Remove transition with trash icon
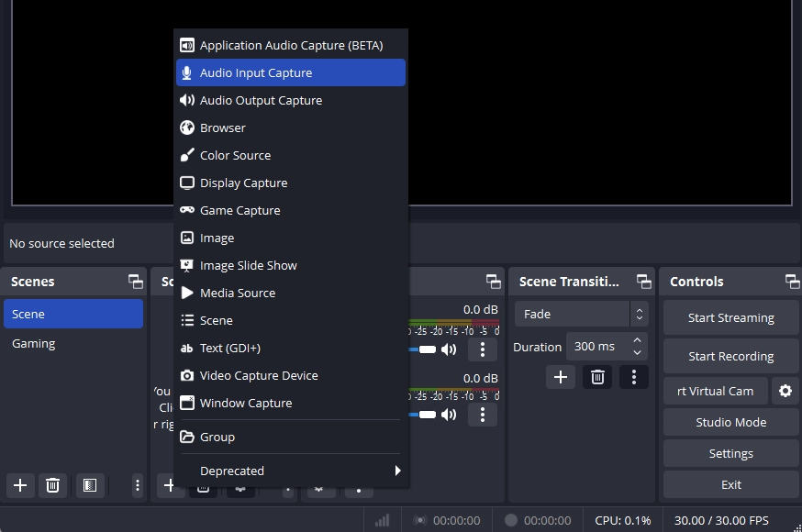 pyautogui.click(x=597, y=377)
